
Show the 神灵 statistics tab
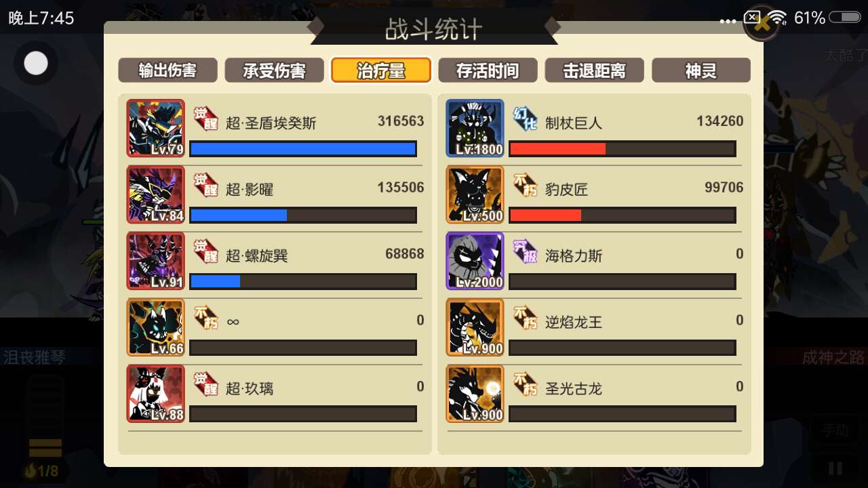click(x=701, y=70)
